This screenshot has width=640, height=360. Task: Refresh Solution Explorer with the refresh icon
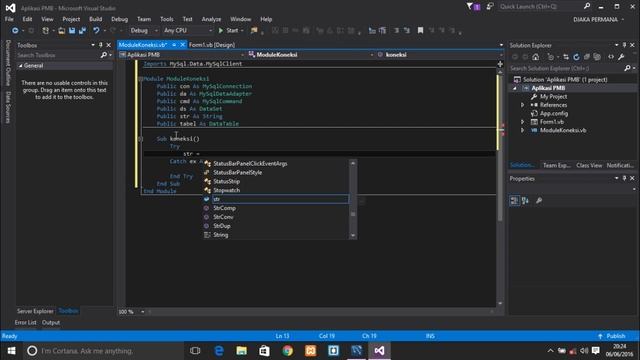coord(576,57)
